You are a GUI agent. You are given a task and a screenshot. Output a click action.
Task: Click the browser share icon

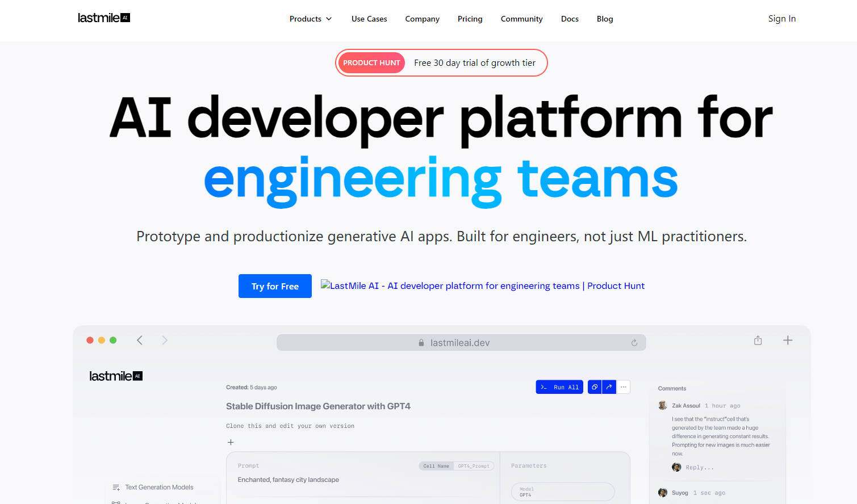[758, 340]
